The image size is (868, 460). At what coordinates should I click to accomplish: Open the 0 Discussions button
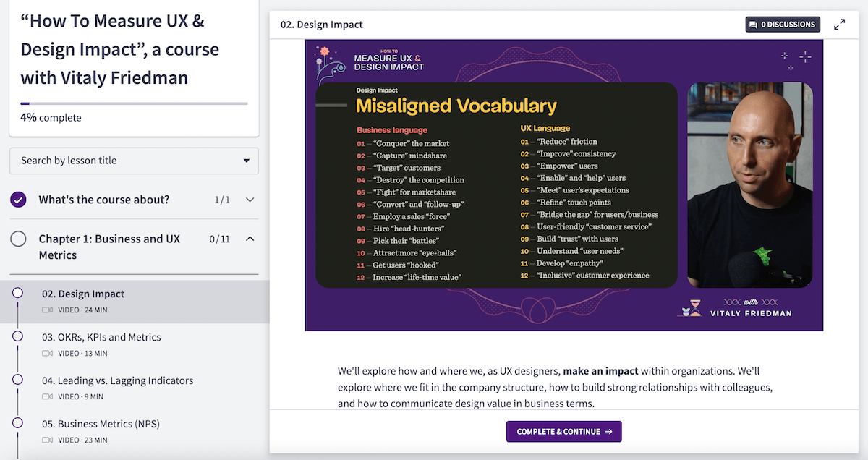pyautogui.click(x=783, y=24)
